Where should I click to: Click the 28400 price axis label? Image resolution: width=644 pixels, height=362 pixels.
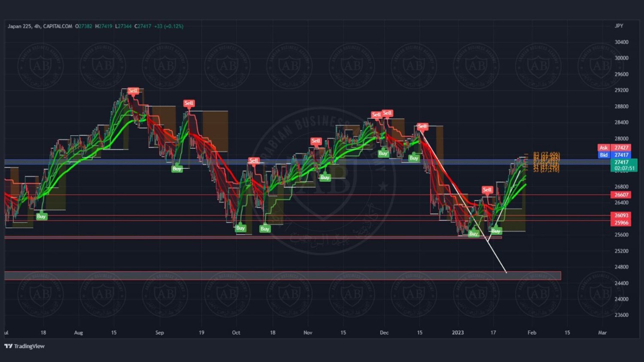pyautogui.click(x=621, y=122)
